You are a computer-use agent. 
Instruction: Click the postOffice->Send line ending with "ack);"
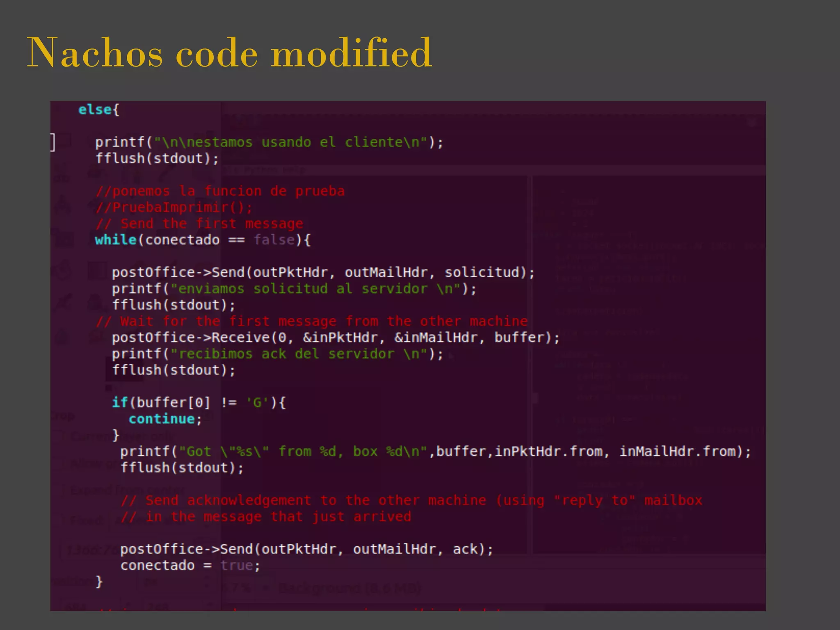click(307, 549)
